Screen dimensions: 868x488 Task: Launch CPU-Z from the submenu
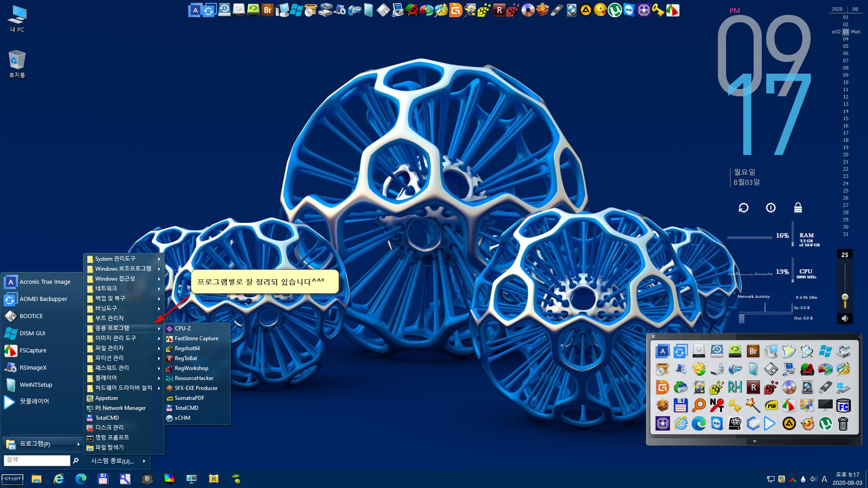(x=197, y=328)
